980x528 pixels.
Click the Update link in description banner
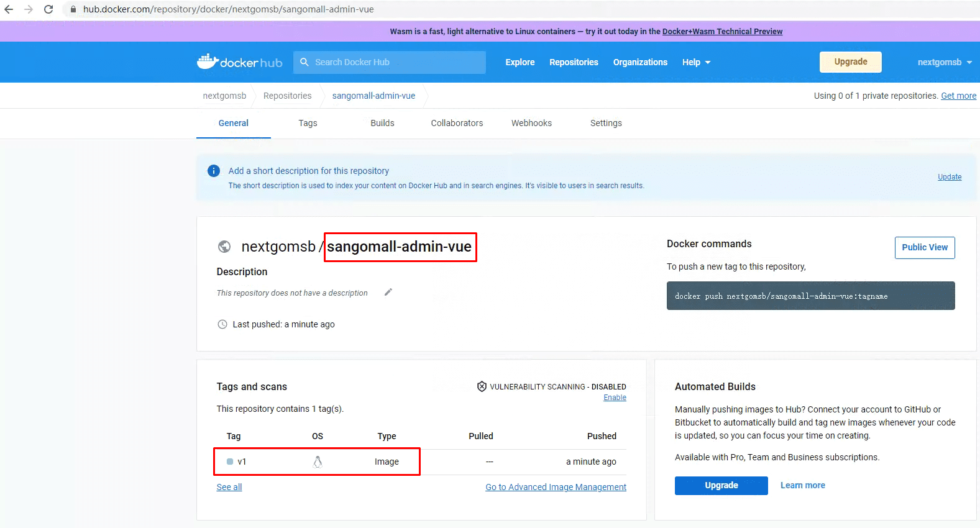point(950,177)
